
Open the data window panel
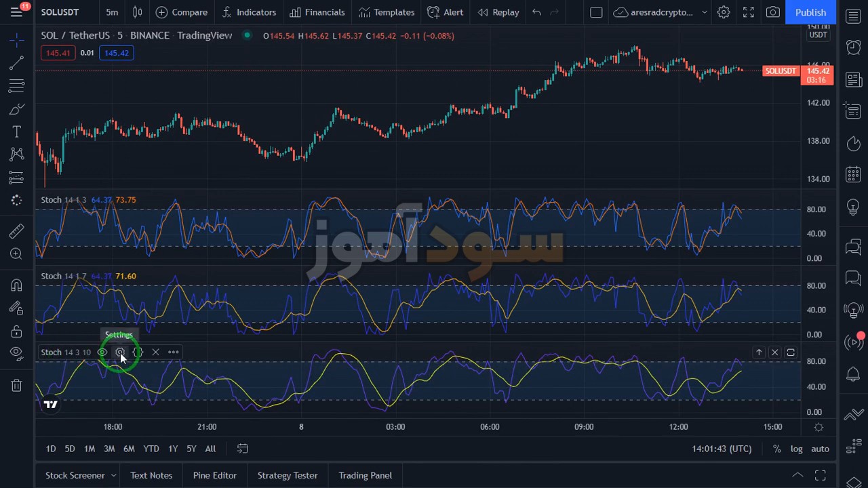853,111
